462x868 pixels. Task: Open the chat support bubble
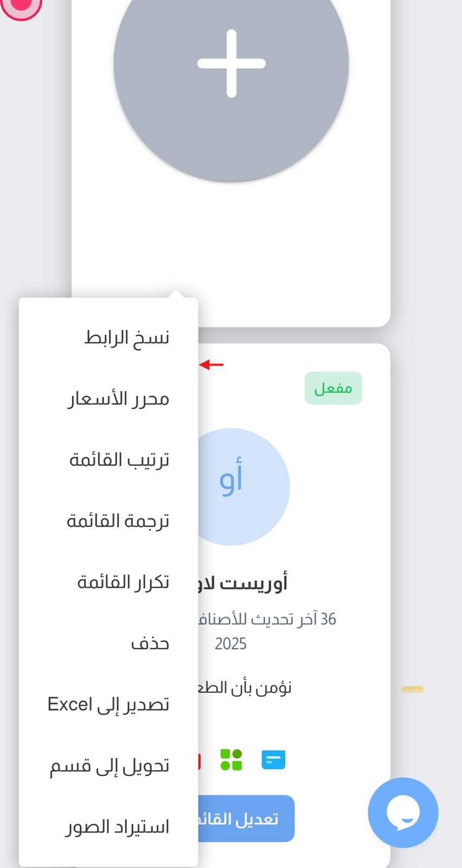(x=402, y=812)
